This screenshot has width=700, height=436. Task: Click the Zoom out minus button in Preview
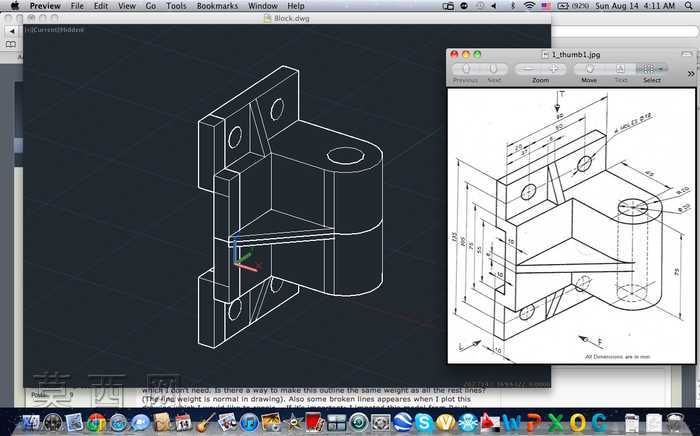528,69
